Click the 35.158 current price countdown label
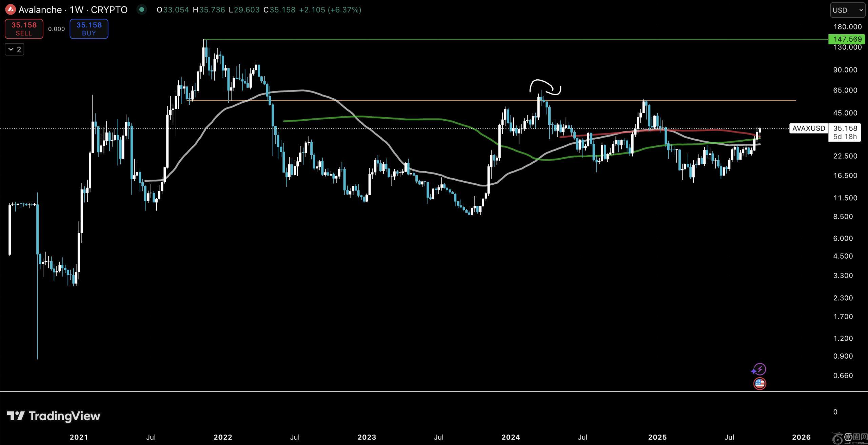The image size is (868, 445). [x=845, y=132]
